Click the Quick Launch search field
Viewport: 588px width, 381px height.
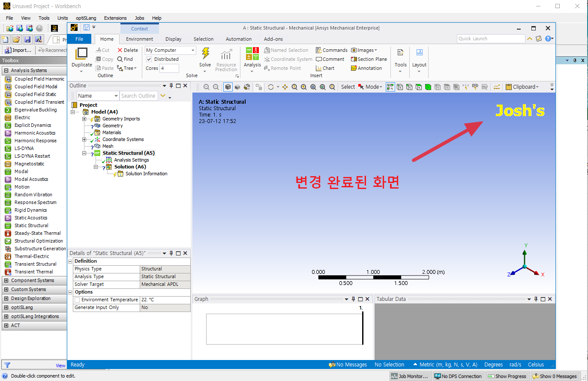click(491, 39)
